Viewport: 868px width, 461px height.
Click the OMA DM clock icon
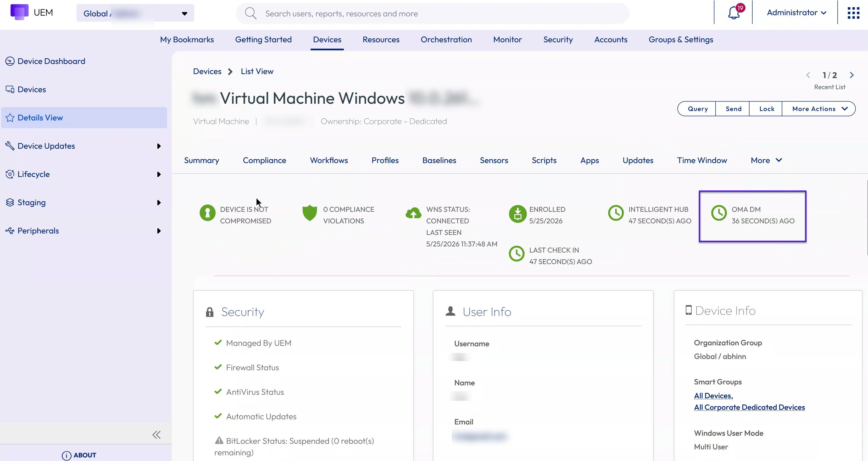point(719,213)
